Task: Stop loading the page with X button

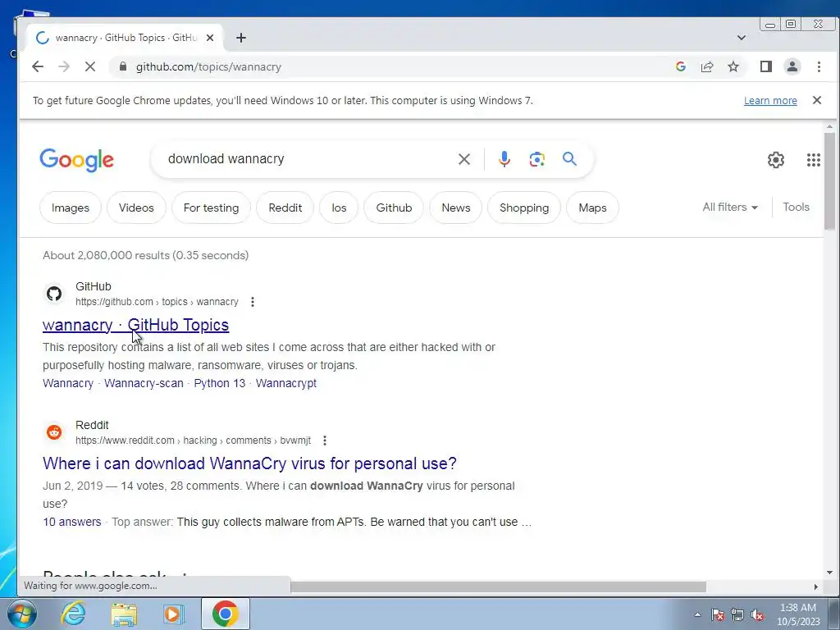Action: 90,66
